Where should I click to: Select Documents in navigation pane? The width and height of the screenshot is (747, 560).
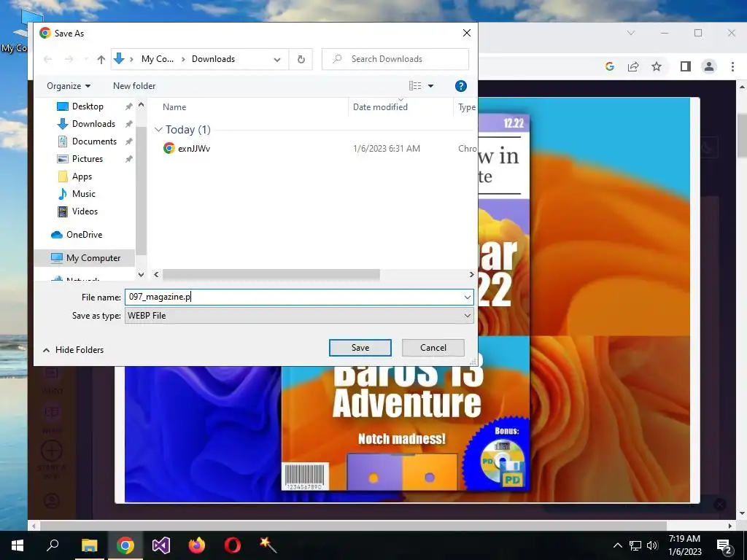coord(94,141)
